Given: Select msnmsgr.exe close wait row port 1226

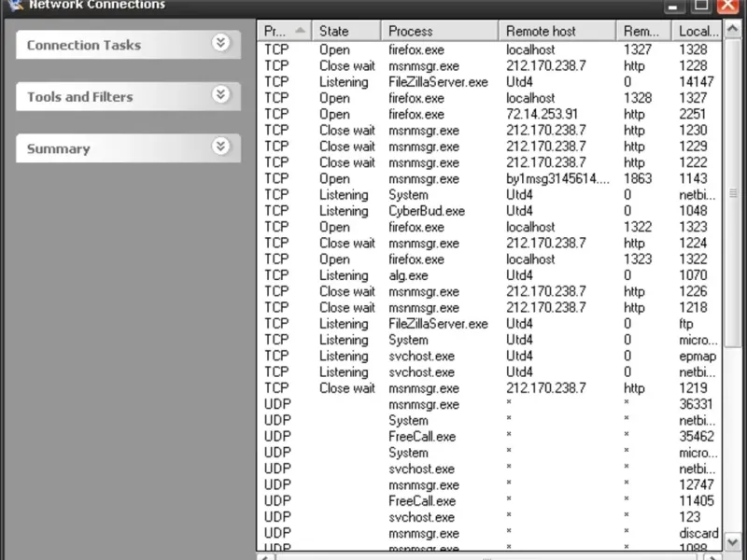Looking at the screenshot, I should tap(489, 291).
